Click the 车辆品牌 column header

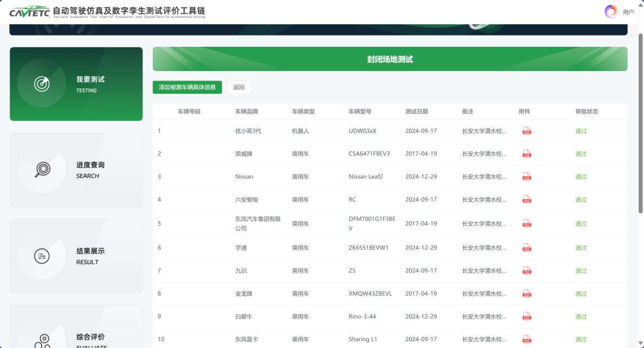coord(246,111)
